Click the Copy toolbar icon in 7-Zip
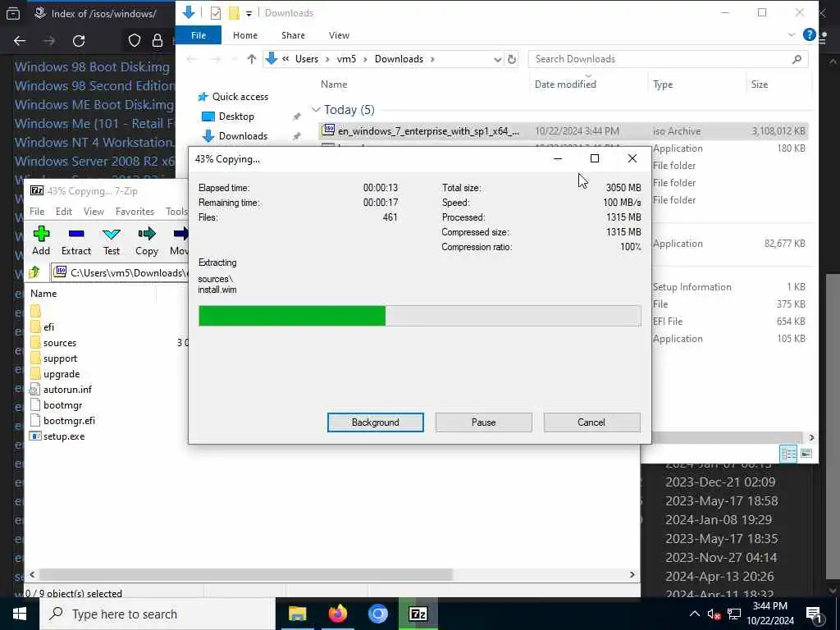Viewport: 840px width, 630px height. click(146, 240)
